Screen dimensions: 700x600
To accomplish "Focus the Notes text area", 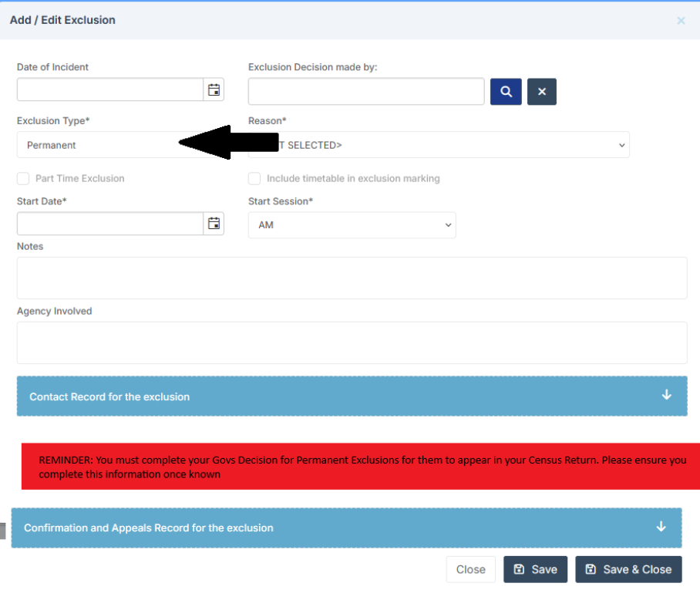I will click(x=352, y=278).
